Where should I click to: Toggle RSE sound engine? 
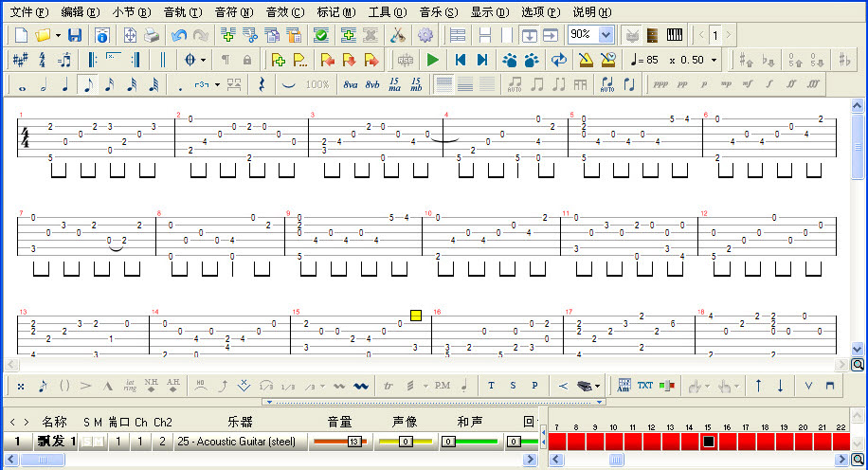[406, 60]
